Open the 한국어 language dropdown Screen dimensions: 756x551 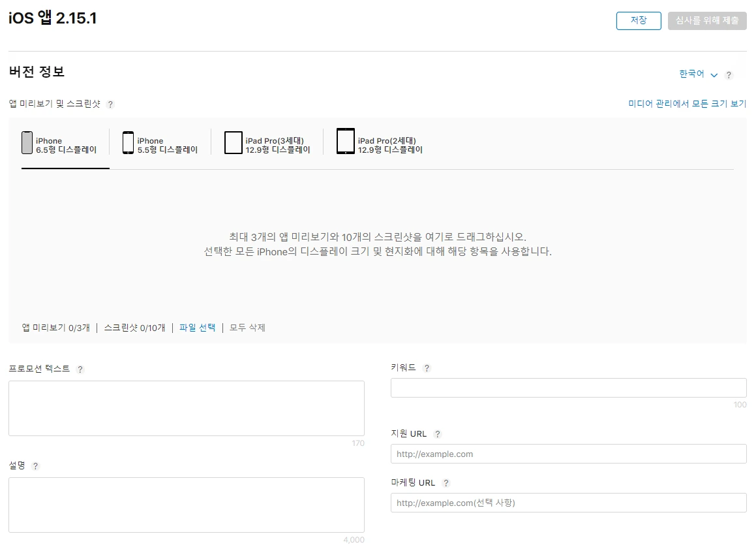point(698,74)
